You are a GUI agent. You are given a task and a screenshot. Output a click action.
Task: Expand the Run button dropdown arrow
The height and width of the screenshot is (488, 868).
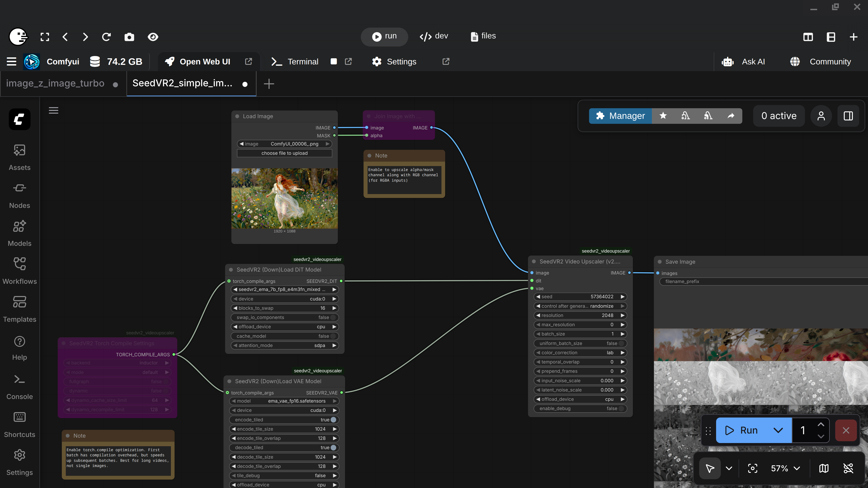point(778,430)
